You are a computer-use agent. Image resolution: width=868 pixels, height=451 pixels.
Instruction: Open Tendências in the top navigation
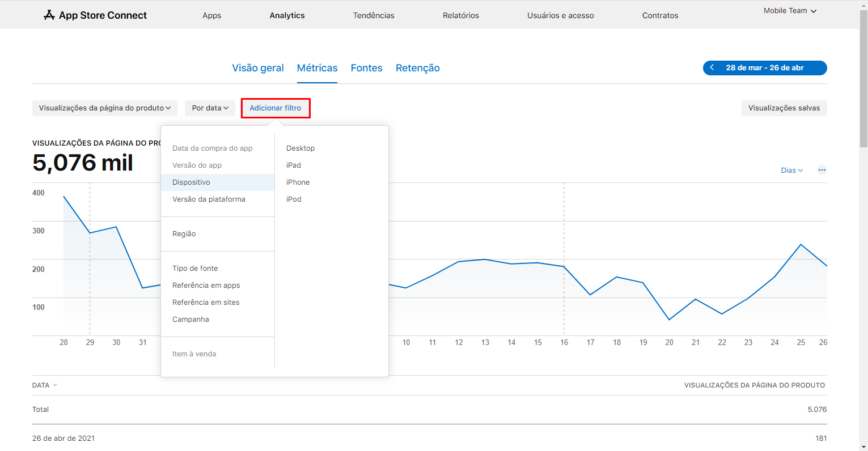[374, 15]
